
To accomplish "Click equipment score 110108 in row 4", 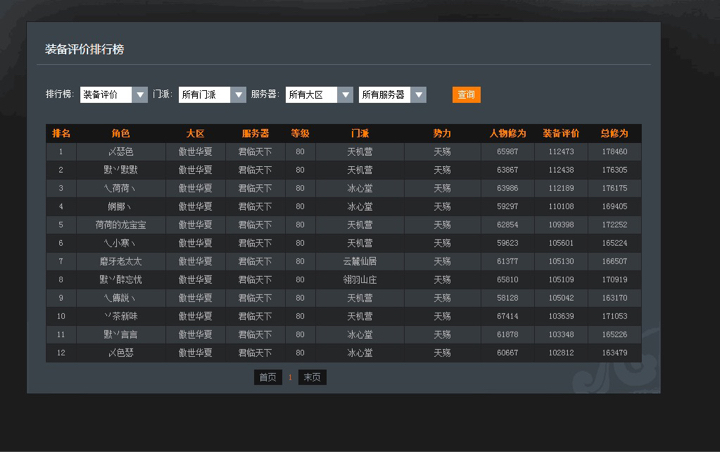I will [x=561, y=207].
